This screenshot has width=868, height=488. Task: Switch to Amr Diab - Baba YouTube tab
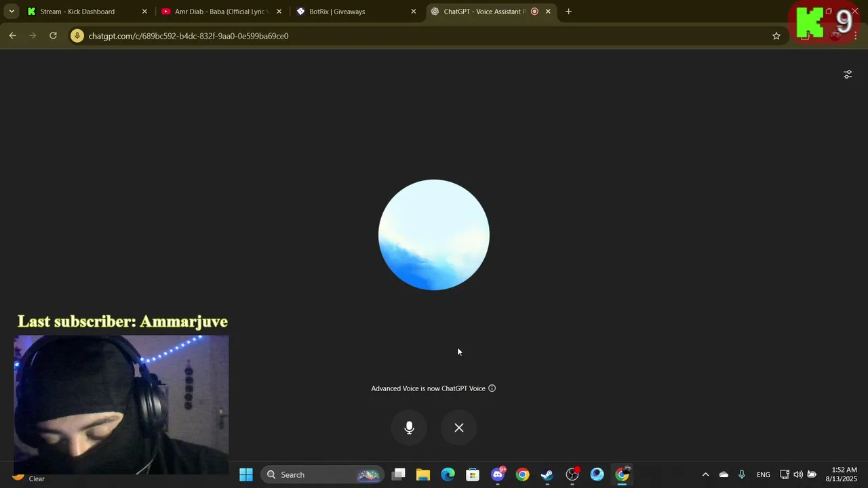click(222, 12)
